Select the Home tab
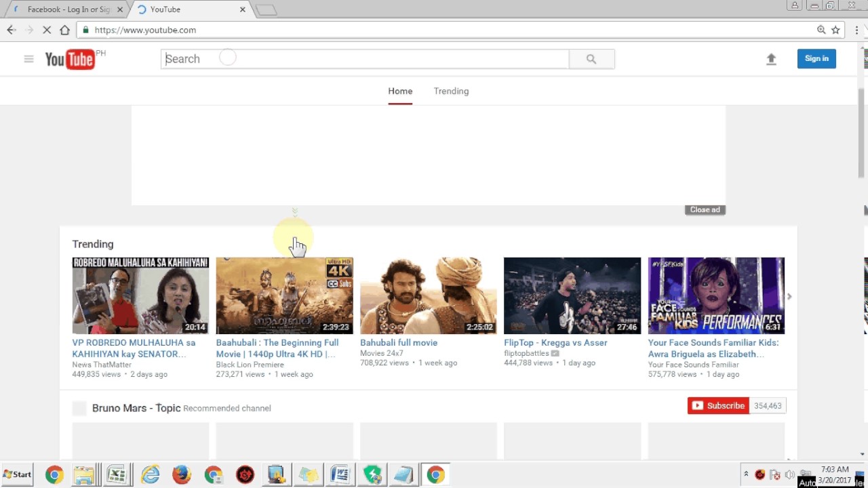The image size is (868, 488). pyautogui.click(x=400, y=91)
